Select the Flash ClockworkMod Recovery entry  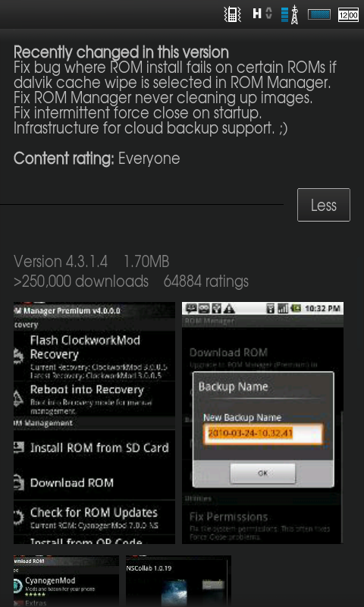coord(94,357)
